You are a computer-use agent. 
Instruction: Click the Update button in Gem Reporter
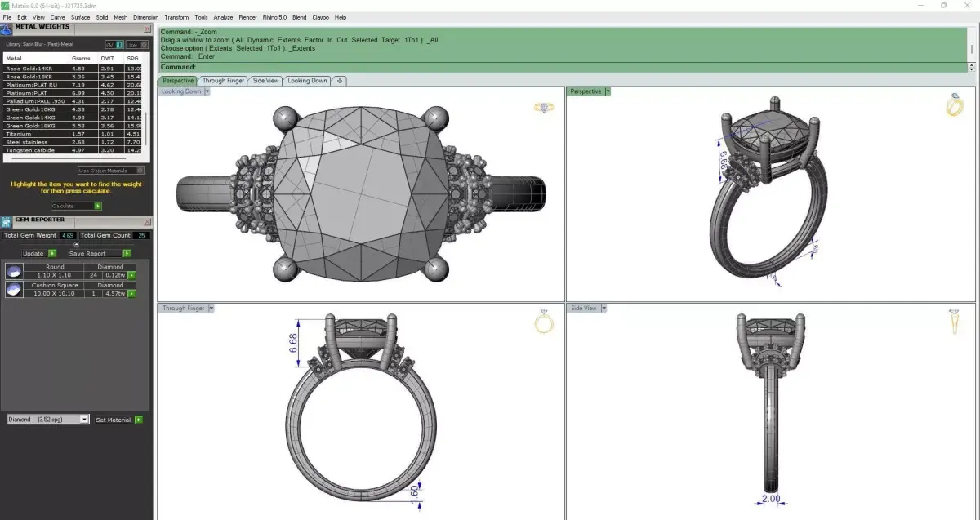33,253
